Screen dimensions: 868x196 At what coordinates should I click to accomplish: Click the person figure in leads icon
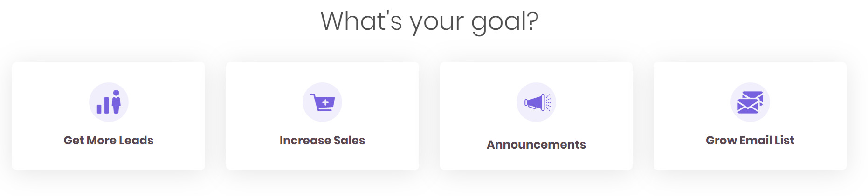(x=116, y=102)
